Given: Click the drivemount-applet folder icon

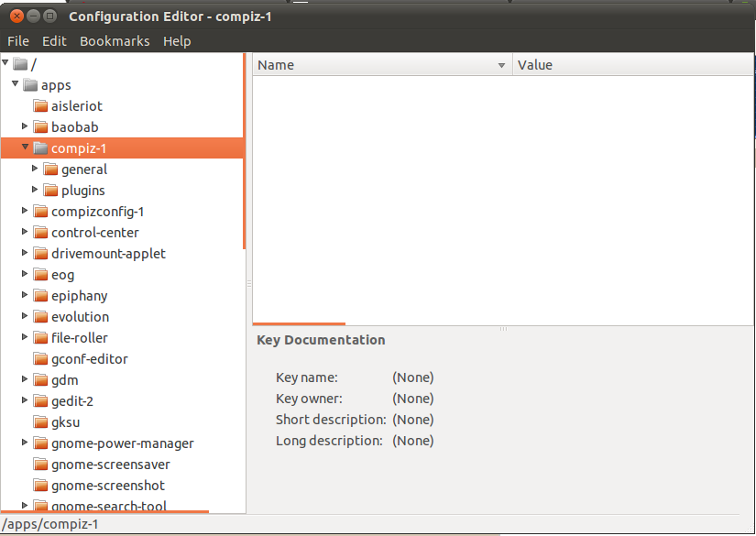Looking at the screenshot, I should (x=40, y=254).
